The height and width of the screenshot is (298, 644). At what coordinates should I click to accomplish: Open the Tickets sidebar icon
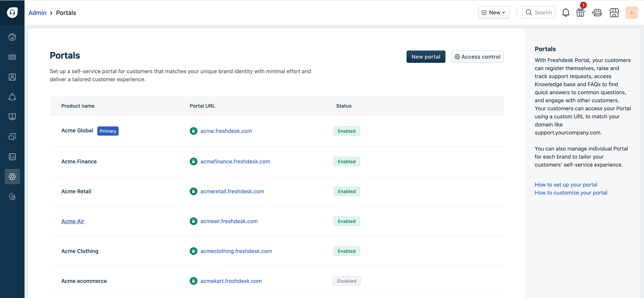point(12,57)
